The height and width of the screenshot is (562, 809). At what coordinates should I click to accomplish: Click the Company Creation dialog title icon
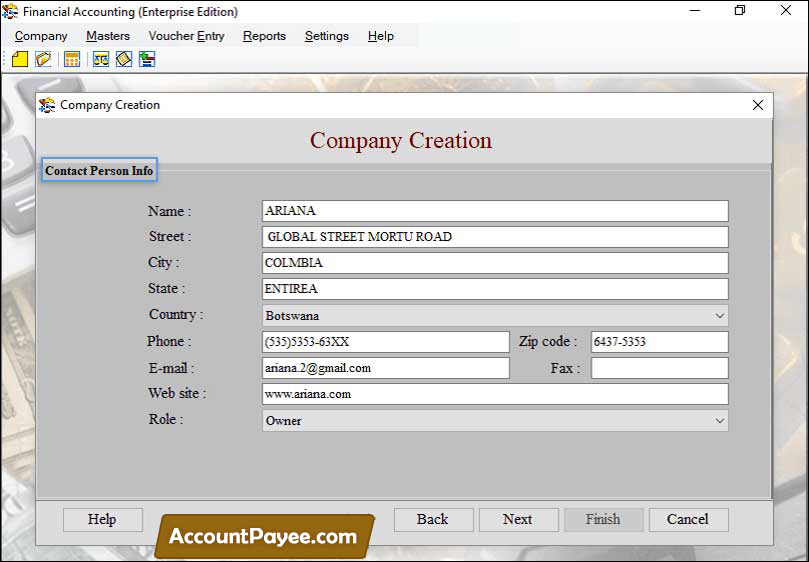pos(47,105)
